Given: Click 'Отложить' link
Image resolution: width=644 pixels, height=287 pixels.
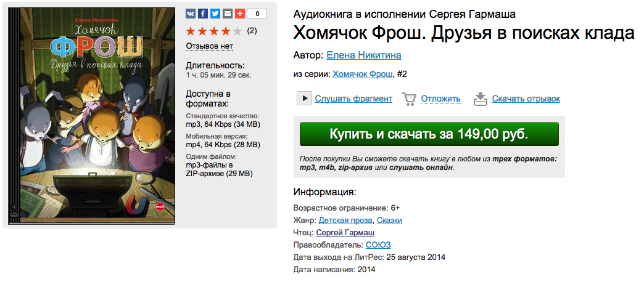Looking at the screenshot, I should (440, 99).
